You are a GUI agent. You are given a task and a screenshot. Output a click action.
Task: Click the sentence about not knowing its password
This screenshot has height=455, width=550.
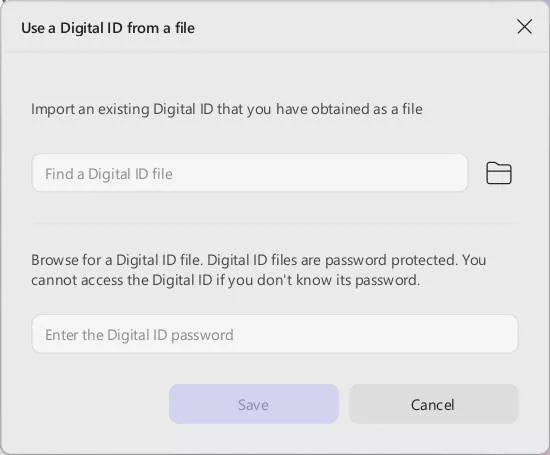point(226,280)
